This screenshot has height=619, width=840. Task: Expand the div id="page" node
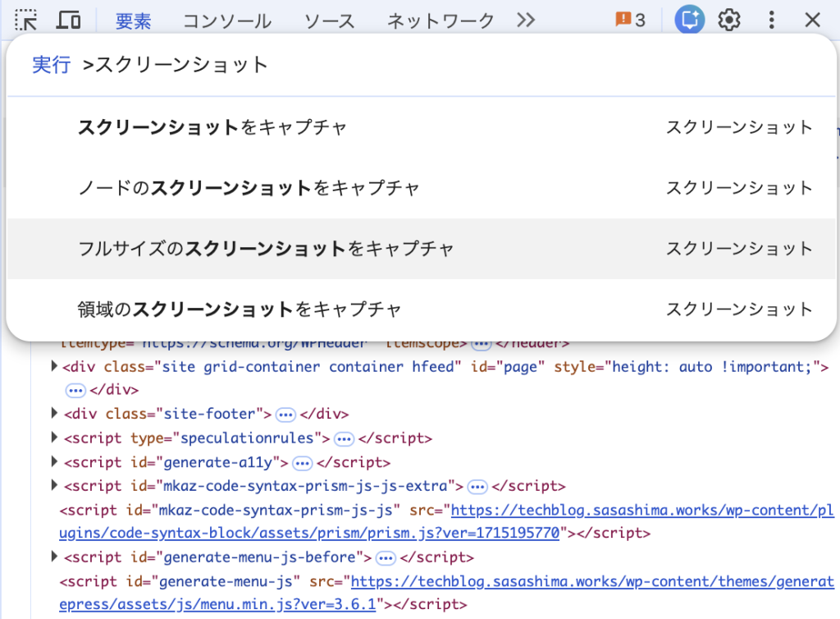tap(54, 366)
